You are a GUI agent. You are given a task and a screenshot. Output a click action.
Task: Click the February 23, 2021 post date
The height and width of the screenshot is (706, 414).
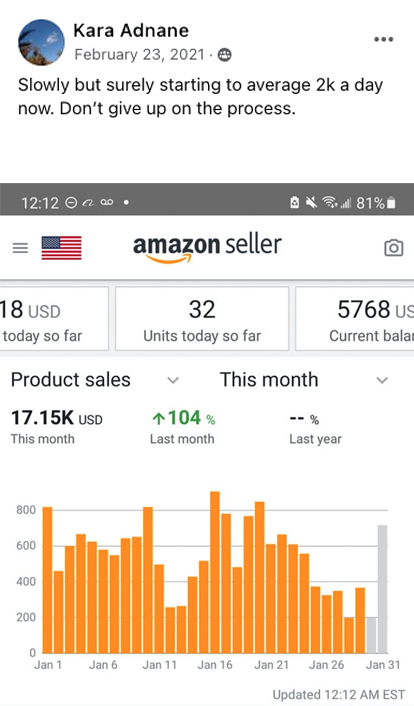pos(140,54)
